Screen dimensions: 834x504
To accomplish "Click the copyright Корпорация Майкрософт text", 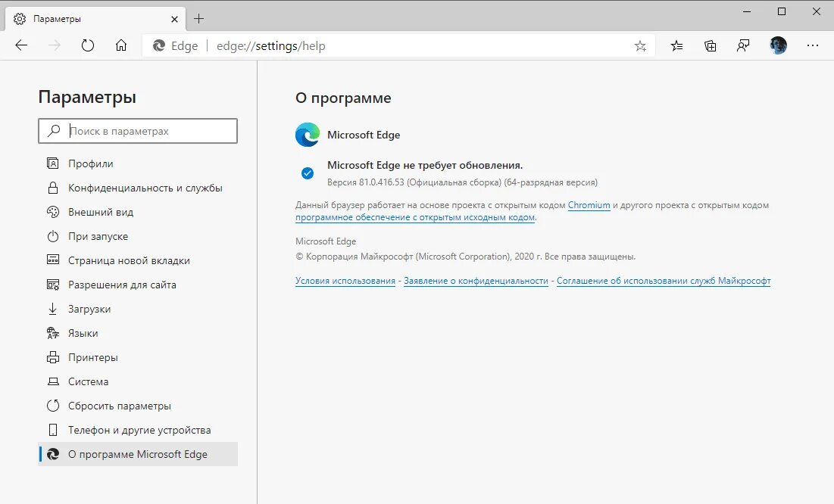I will tap(465, 257).
